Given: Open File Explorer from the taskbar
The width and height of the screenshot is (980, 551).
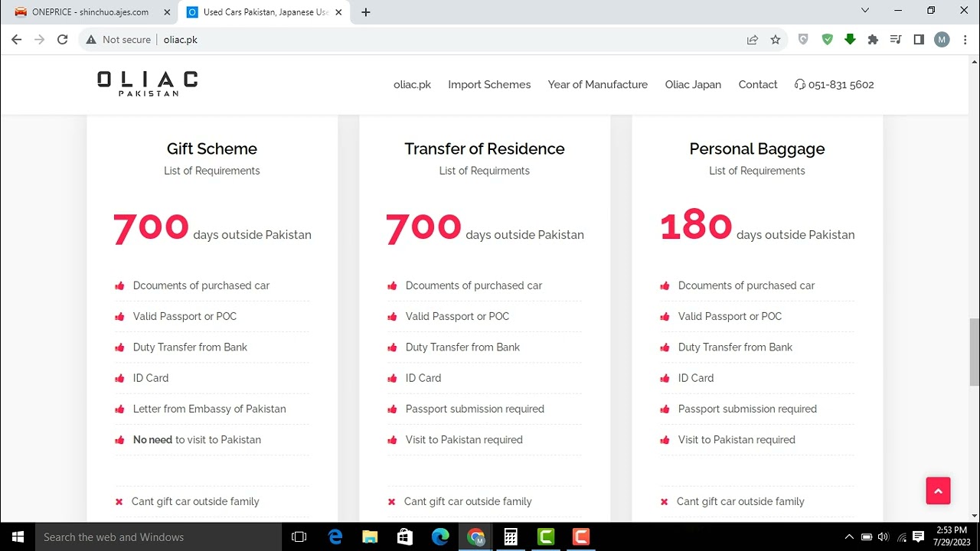Looking at the screenshot, I should point(370,537).
